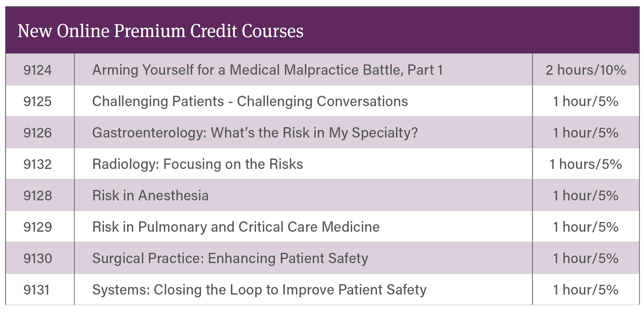Click the 2 hours/10% credit cell
The image size is (644, 314).
(x=586, y=70)
